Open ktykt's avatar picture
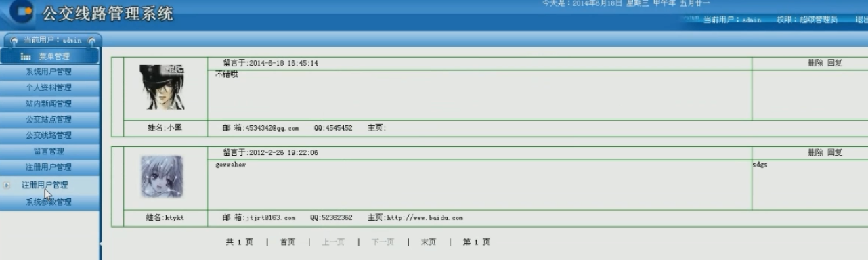The image size is (868, 260). [162, 177]
